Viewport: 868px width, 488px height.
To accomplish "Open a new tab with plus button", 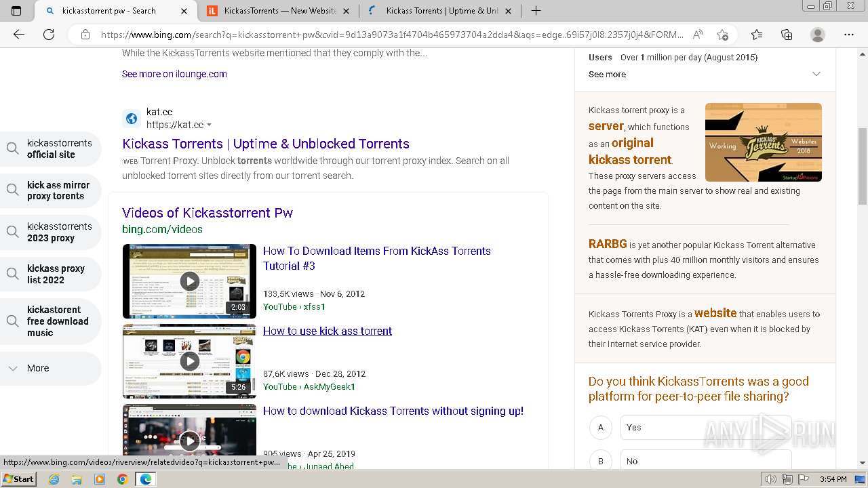I will (x=536, y=11).
